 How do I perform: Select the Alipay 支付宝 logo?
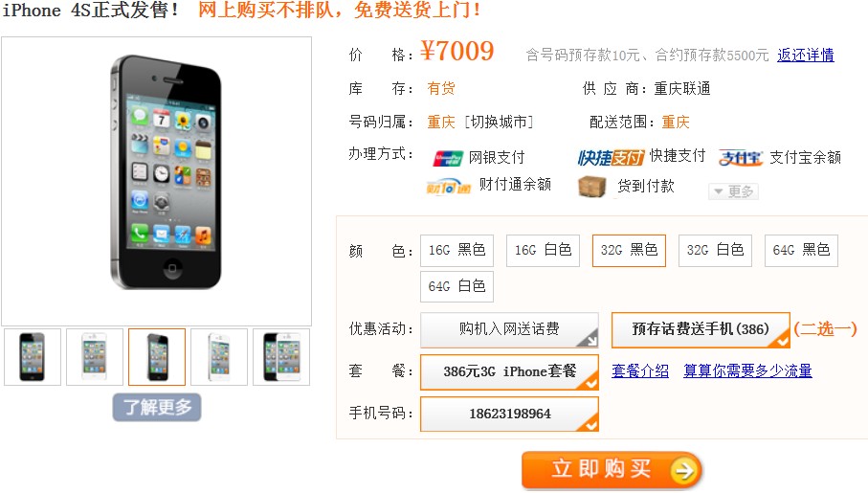pos(741,158)
